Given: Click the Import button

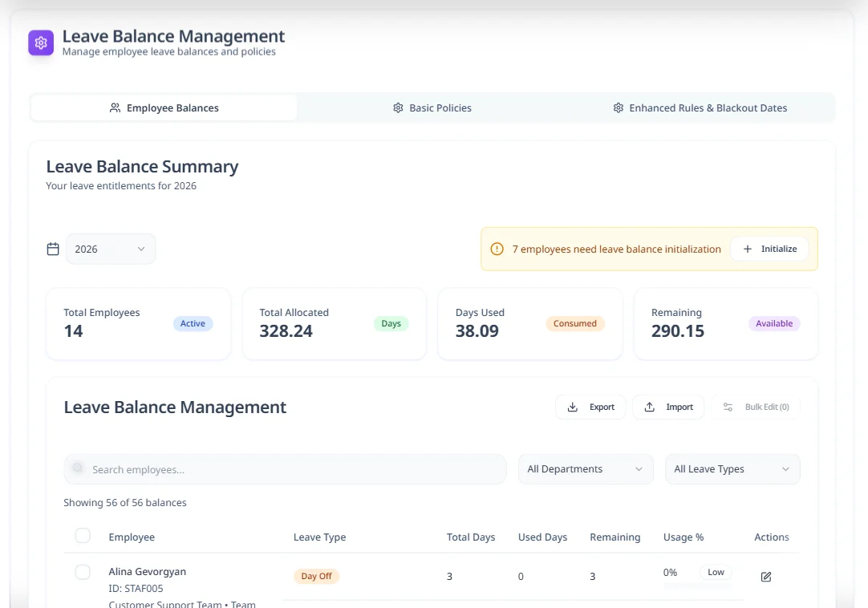Looking at the screenshot, I should [x=668, y=407].
